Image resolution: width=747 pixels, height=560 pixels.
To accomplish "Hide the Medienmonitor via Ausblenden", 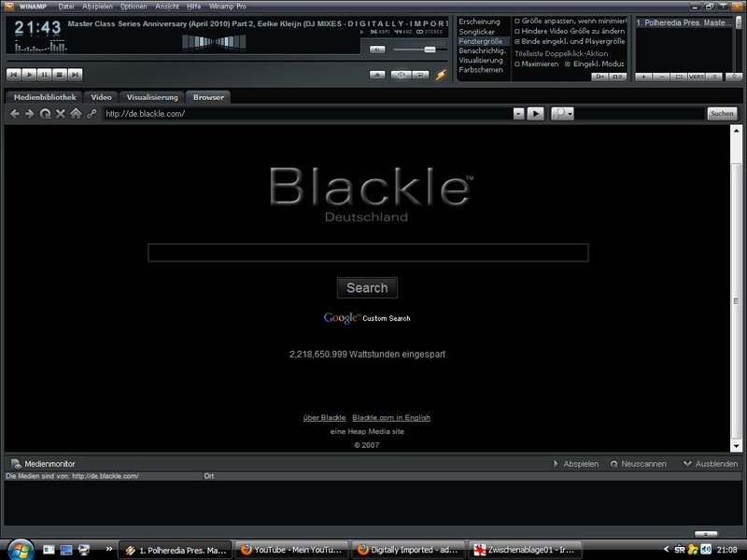I will (x=711, y=464).
